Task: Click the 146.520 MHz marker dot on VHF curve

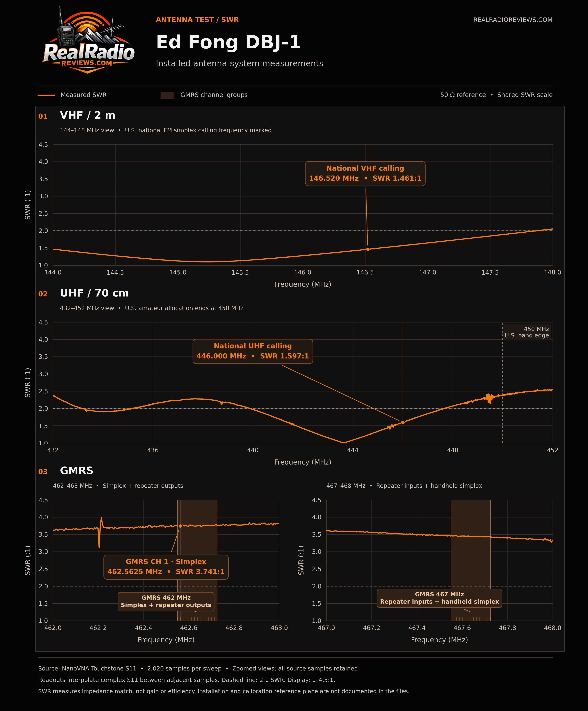Action: [368, 249]
